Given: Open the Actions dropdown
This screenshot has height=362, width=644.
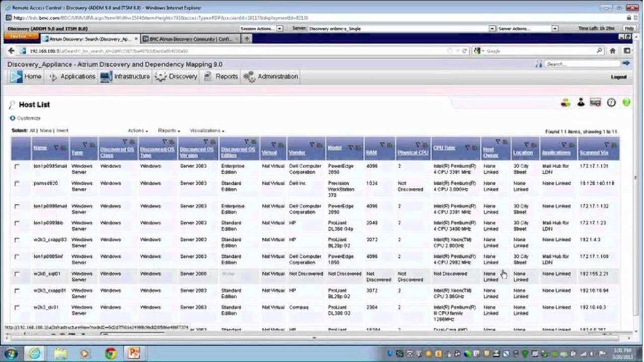Looking at the screenshot, I should (137, 131).
